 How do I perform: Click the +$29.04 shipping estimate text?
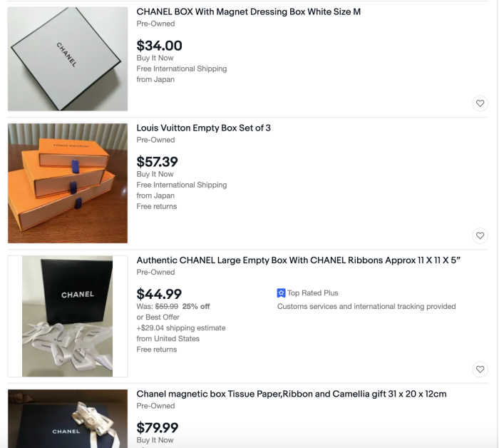181,328
